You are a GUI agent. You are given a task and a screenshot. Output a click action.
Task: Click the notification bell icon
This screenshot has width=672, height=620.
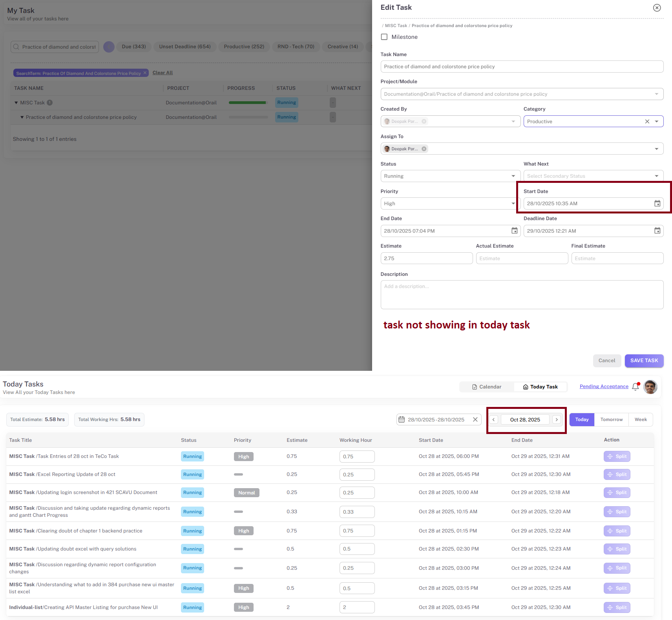[x=635, y=387]
